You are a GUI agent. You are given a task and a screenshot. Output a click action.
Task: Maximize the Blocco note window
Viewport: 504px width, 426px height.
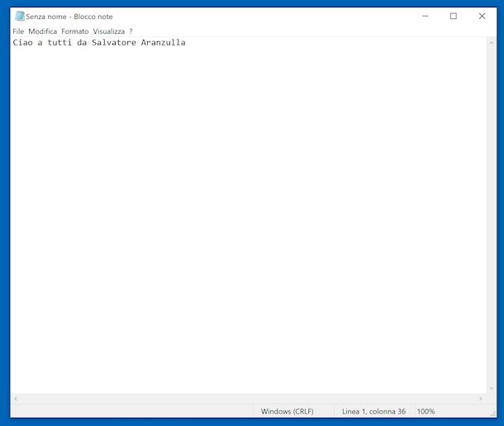point(454,16)
